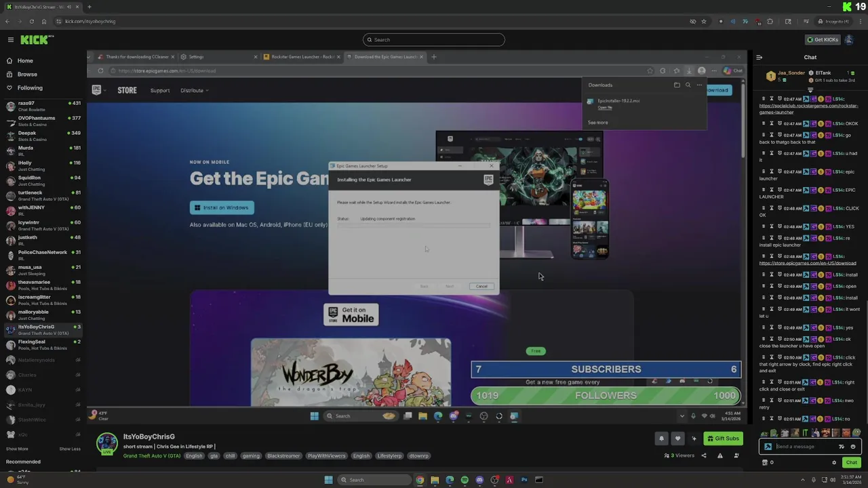Click the Gift Subs button
The width and height of the screenshot is (868, 488).
click(722, 439)
